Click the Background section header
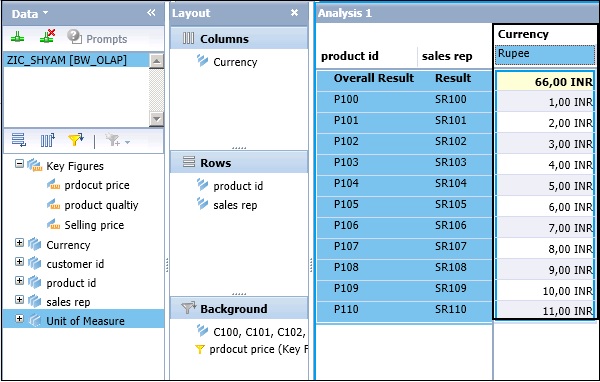This screenshot has width=600, height=382. pyautogui.click(x=239, y=309)
